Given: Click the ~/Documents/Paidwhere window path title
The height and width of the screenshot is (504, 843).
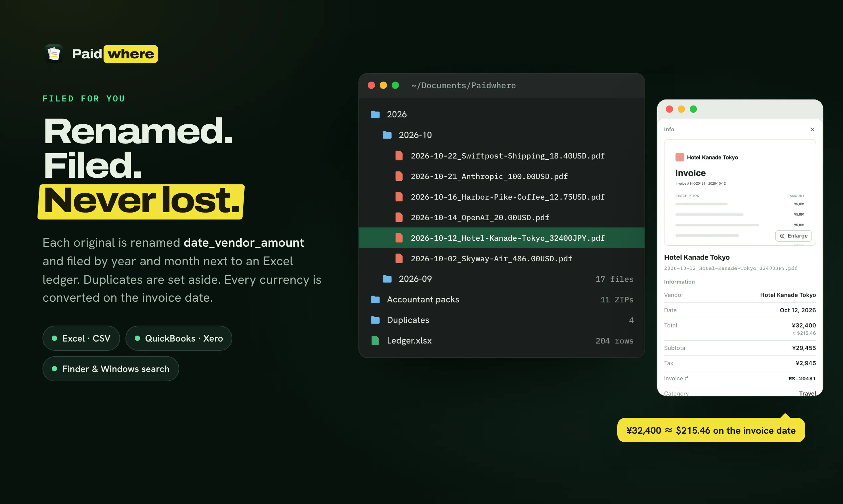Looking at the screenshot, I should click(x=464, y=85).
